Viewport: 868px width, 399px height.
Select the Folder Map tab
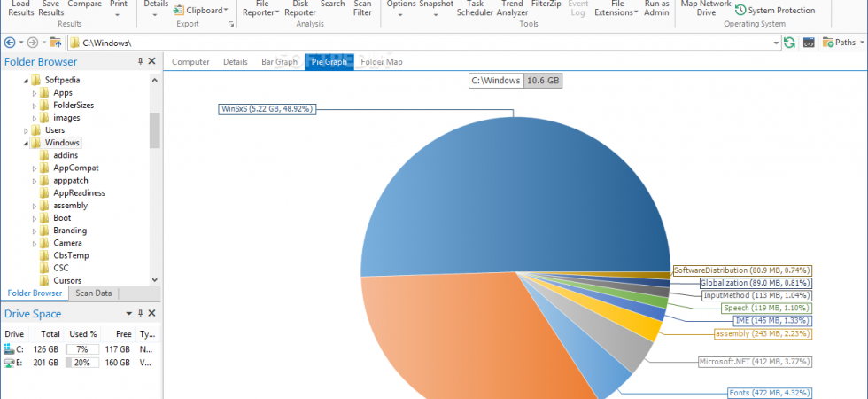click(382, 62)
